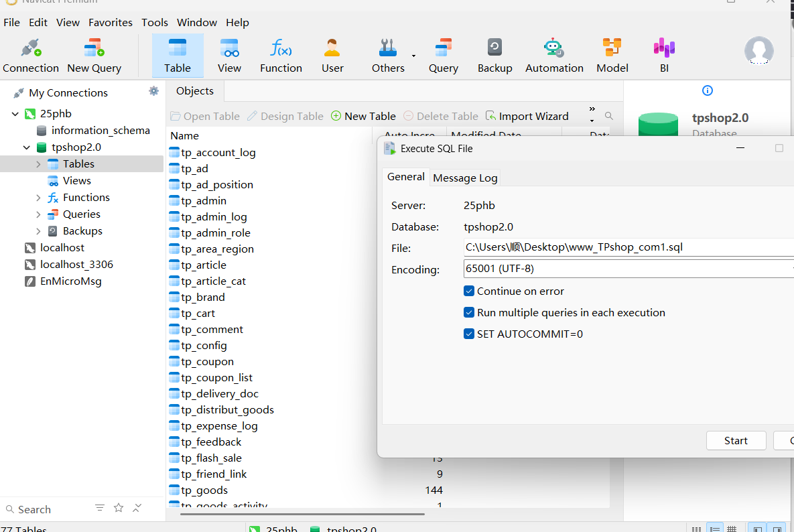Select the Views tree item

(x=77, y=181)
